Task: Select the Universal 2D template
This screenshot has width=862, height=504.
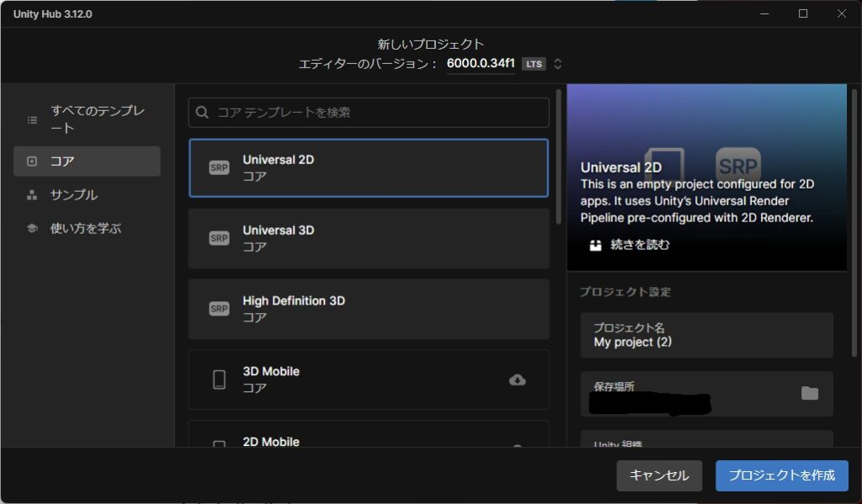Action: coord(369,167)
